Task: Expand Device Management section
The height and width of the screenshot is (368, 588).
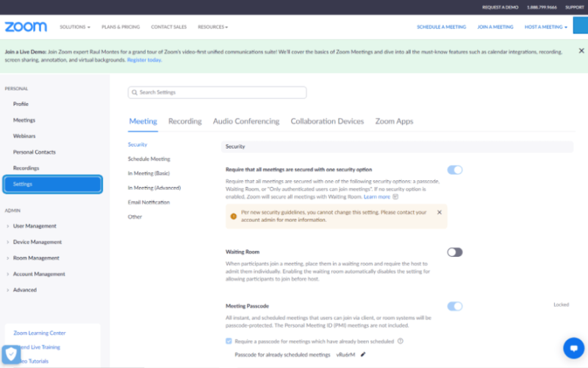Action: tap(37, 242)
